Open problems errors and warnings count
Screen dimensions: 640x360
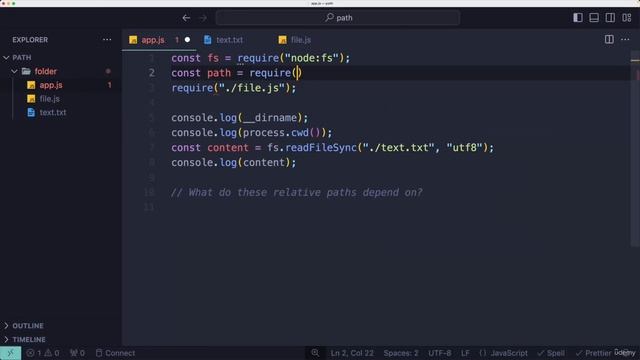click(x=43, y=353)
